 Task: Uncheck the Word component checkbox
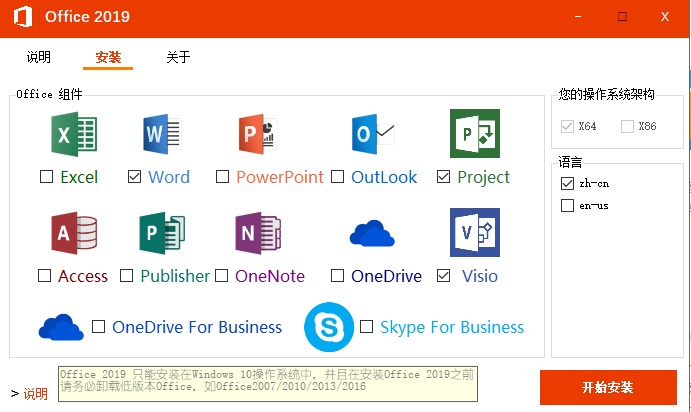tap(135, 178)
